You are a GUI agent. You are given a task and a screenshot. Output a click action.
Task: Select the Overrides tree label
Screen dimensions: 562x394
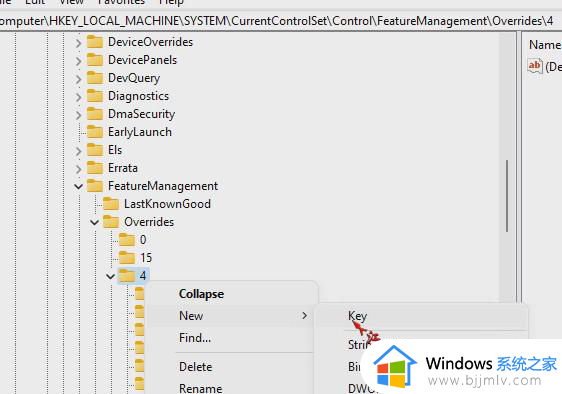pyautogui.click(x=149, y=222)
